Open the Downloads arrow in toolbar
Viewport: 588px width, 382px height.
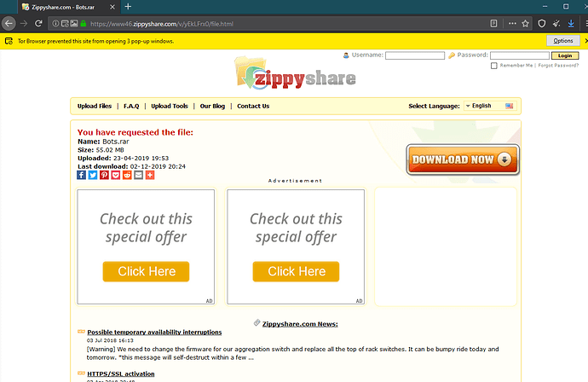[x=571, y=24]
